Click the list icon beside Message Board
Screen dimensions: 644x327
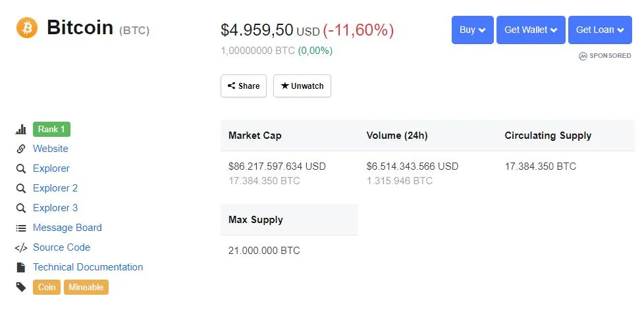(20, 228)
